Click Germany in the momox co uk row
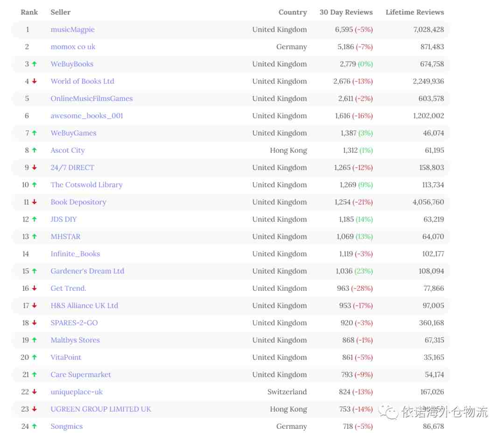This screenshot has width=504, height=434. point(292,47)
